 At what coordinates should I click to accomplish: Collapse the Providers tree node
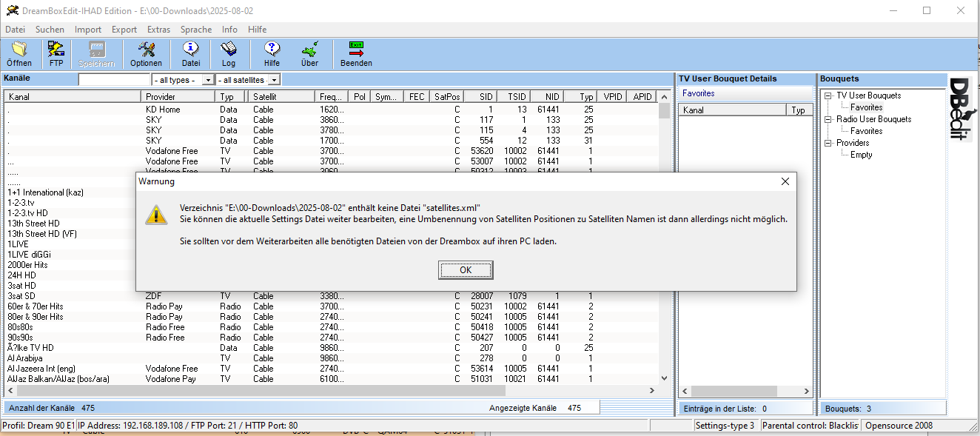tap(829, 143)
